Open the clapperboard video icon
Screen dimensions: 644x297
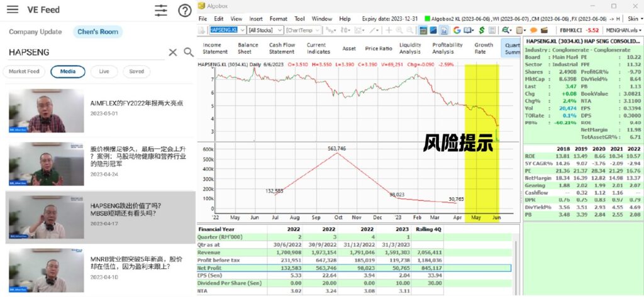click(544, 30)
